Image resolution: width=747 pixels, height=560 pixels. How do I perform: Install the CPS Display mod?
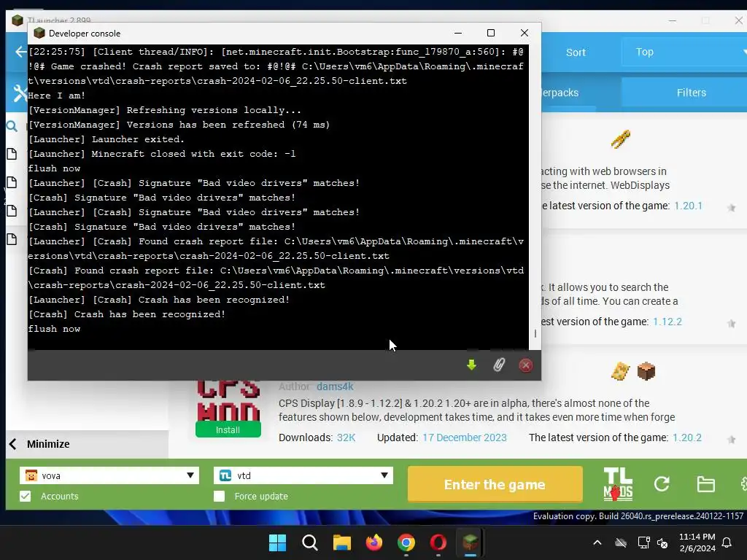click(x=228, y=429)
